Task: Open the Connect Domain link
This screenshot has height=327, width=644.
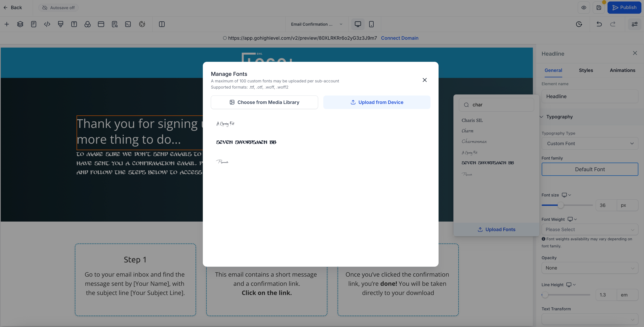Action: pyautogui.click(x=399, y=38)
